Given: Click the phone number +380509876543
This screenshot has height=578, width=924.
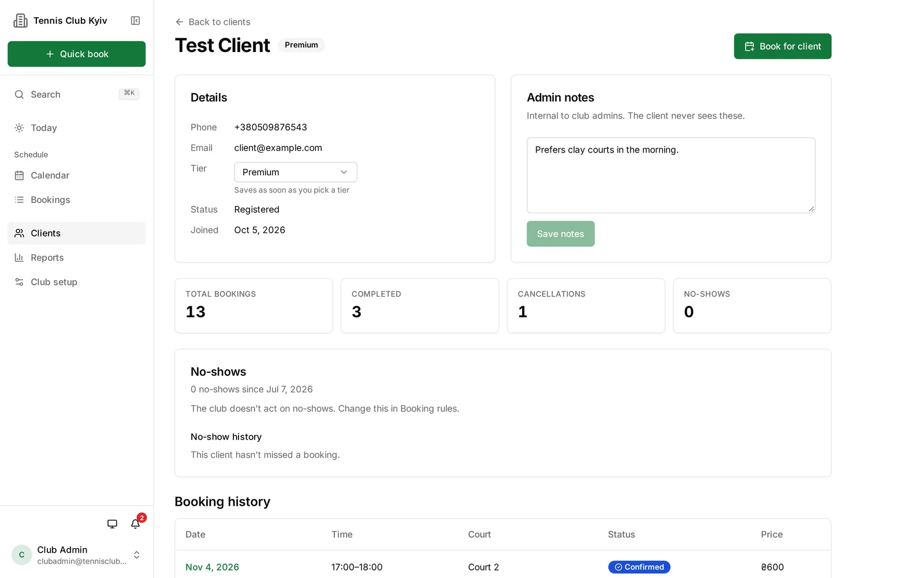Looking at the screenshot, I should 271,127.
